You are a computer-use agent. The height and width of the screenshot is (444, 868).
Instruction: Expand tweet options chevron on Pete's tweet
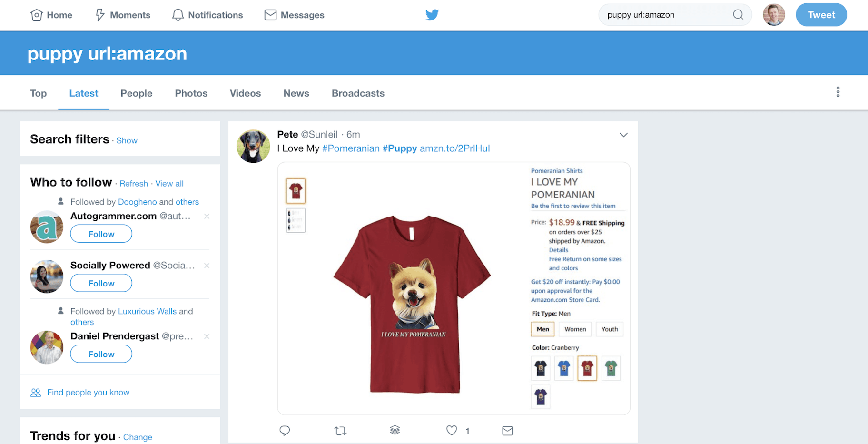[623, 135]
